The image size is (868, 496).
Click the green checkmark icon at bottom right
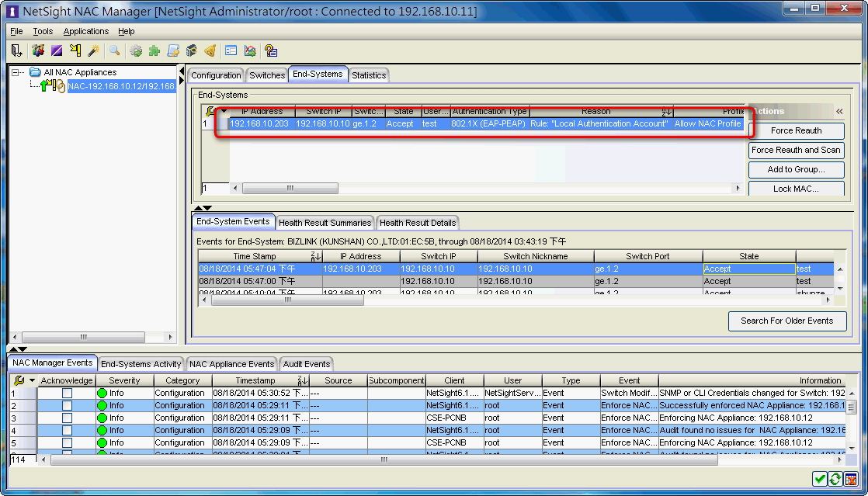[820, 480]
